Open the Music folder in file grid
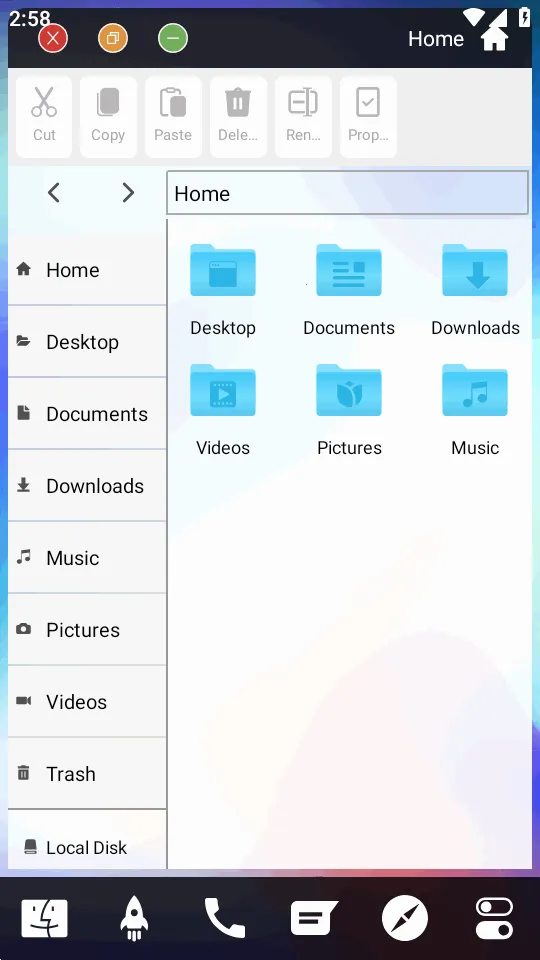 [x=475, y=391]
